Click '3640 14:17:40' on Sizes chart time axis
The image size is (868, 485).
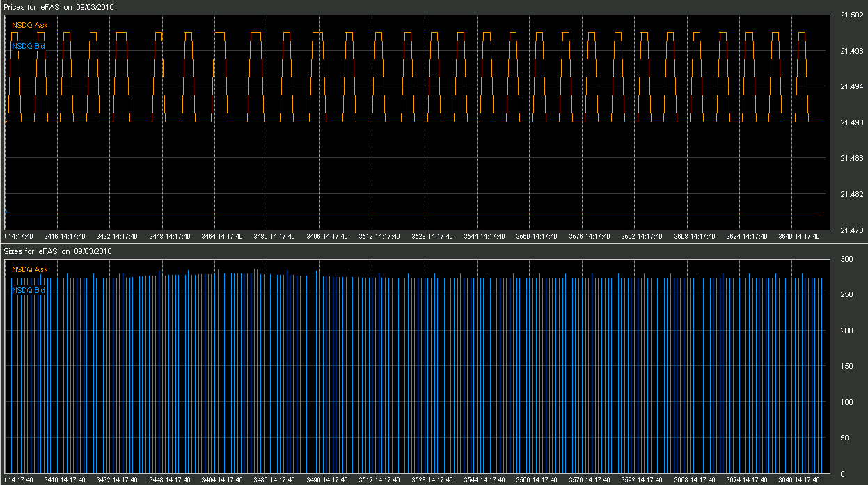tap(800, 480)
